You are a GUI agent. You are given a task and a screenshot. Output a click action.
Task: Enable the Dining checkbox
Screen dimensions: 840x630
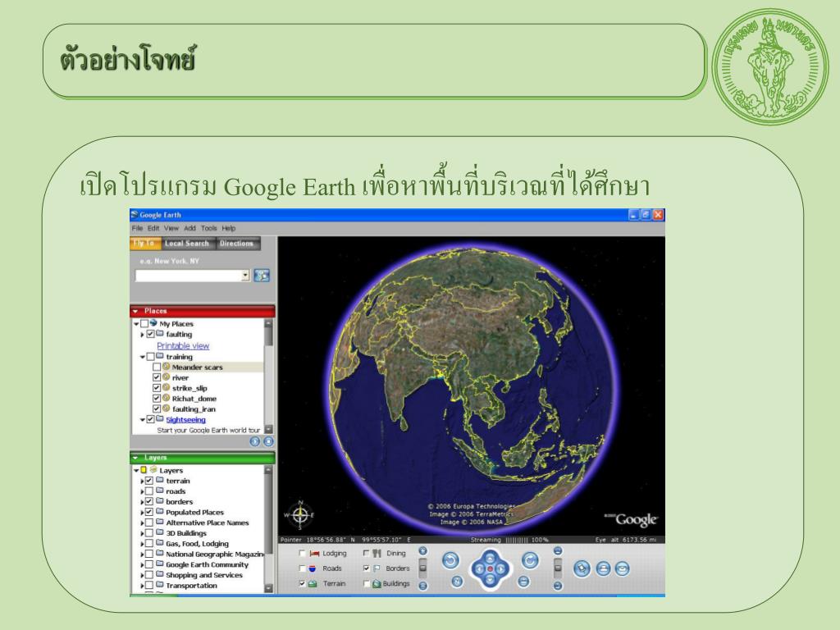click(367, 554)
